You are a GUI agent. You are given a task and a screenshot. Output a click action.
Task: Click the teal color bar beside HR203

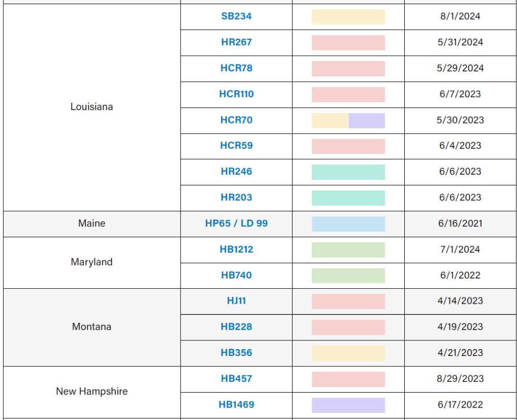pyautogui.click(x=348, y=198)
